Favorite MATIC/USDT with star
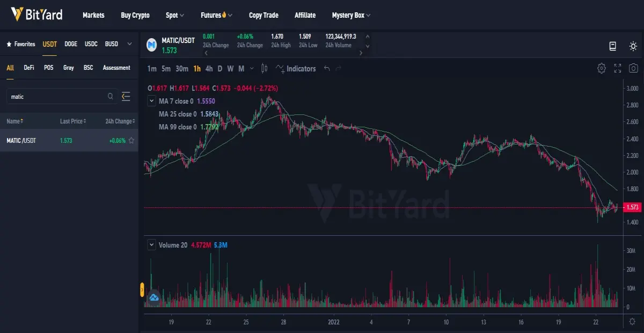The width and height of the screenshot is (644, 333). point(131,141)
